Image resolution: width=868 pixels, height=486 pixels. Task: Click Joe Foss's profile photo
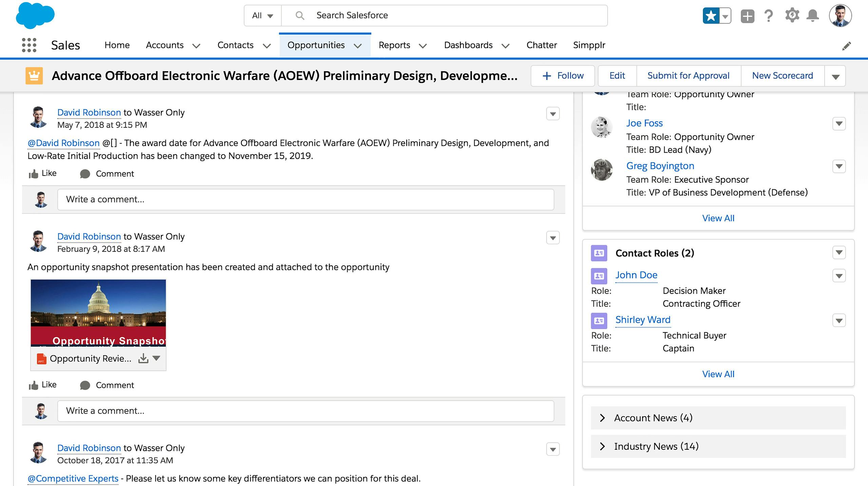coord(601,127)
